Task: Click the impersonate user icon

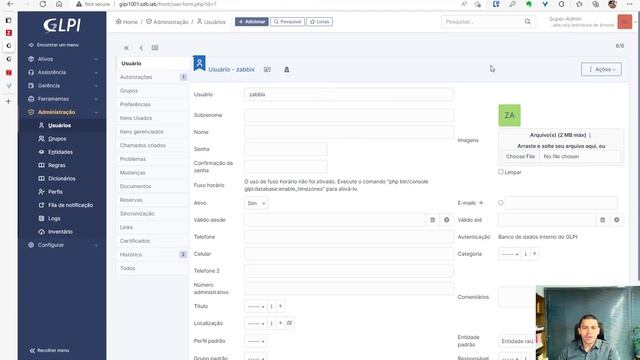Action: [x=287, y=69]
